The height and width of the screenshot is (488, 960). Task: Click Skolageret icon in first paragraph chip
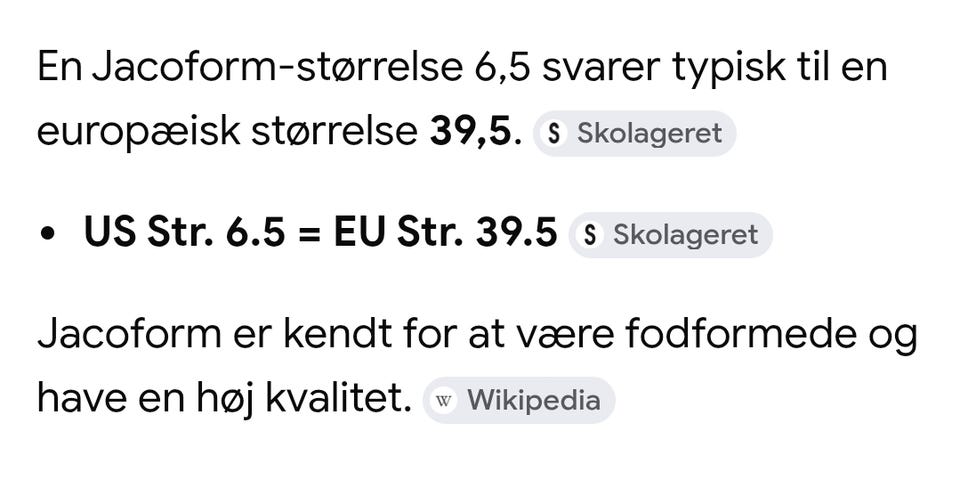555,134
